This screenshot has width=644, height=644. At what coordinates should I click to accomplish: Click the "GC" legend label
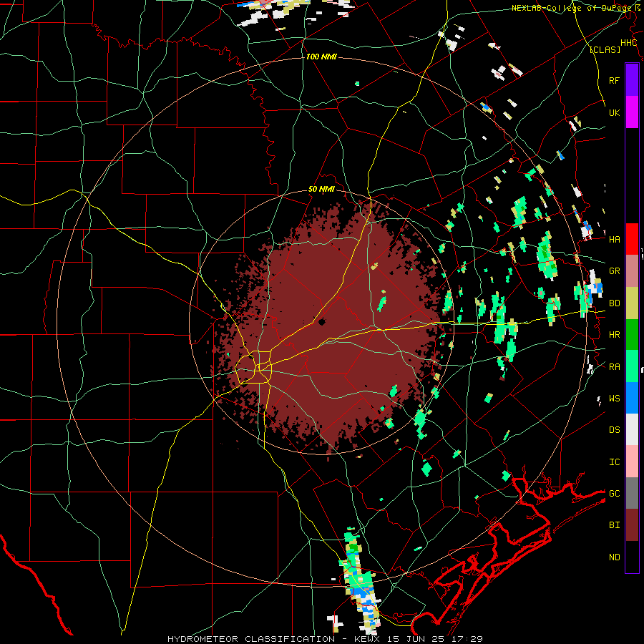click(614, 493)
